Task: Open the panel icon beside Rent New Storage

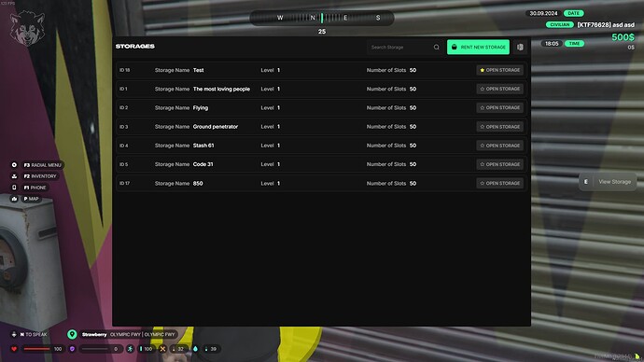Action: click(520, 48)
